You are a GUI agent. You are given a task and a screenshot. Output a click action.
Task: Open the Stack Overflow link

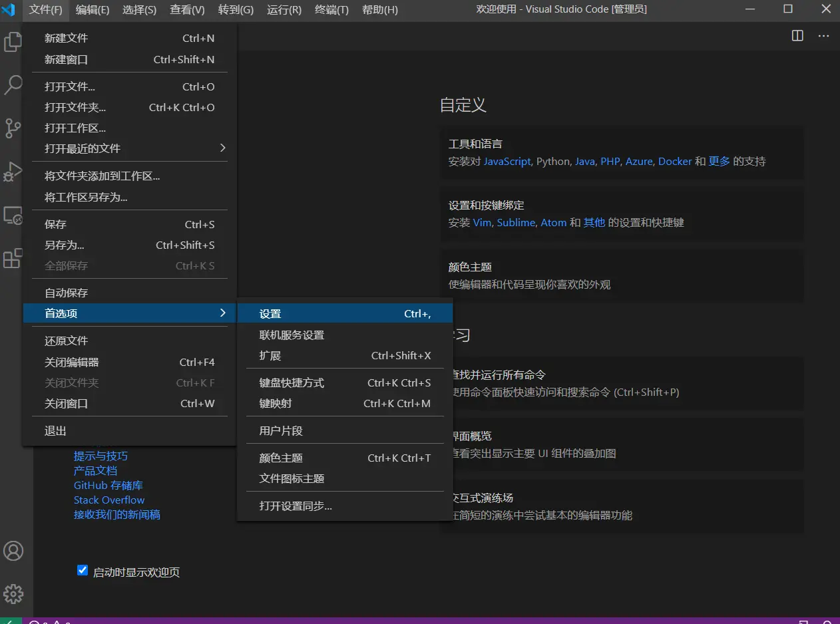tap(109, 500)
